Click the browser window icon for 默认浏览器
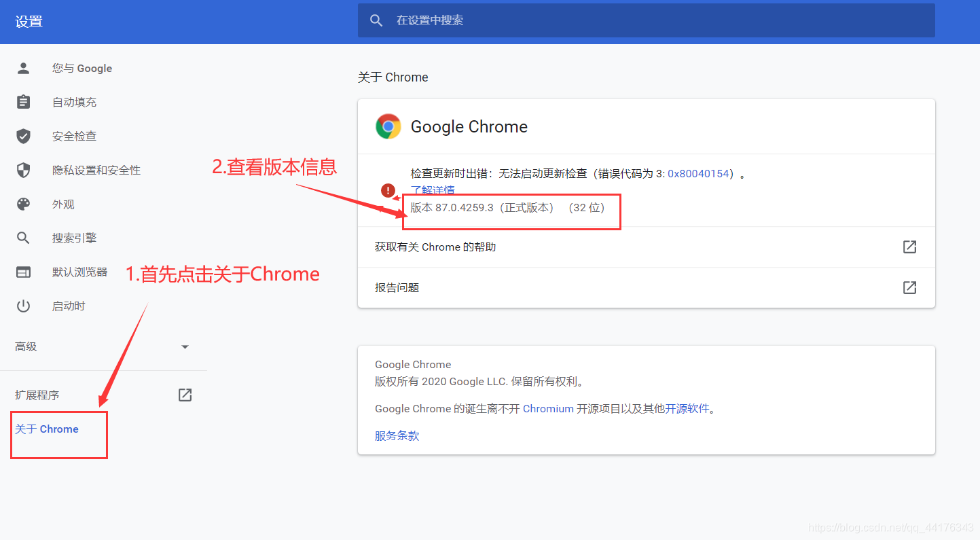This screenshot has height=540, width=980. pos(24,272)
